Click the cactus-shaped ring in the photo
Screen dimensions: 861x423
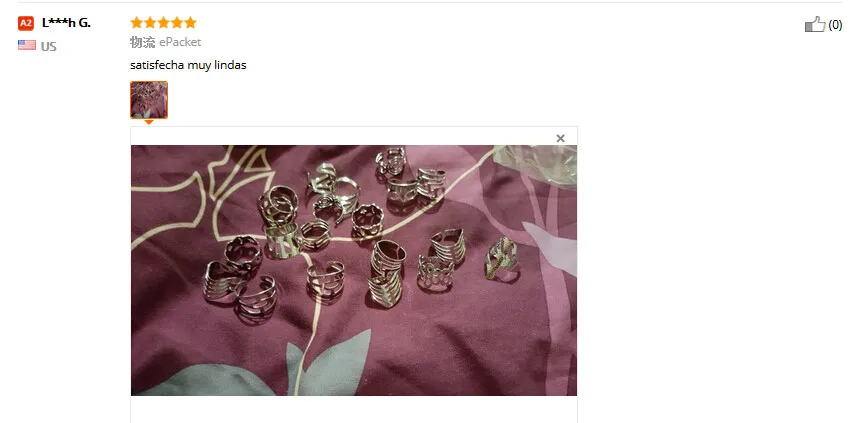click(x=500, y=258)
